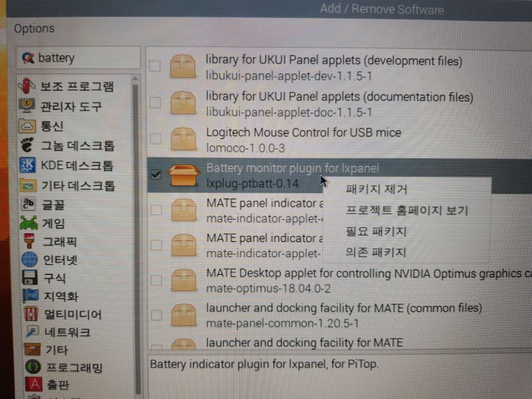Select the 통신 category icon
This screenshot has height=399, width=532.
[27, 126]
